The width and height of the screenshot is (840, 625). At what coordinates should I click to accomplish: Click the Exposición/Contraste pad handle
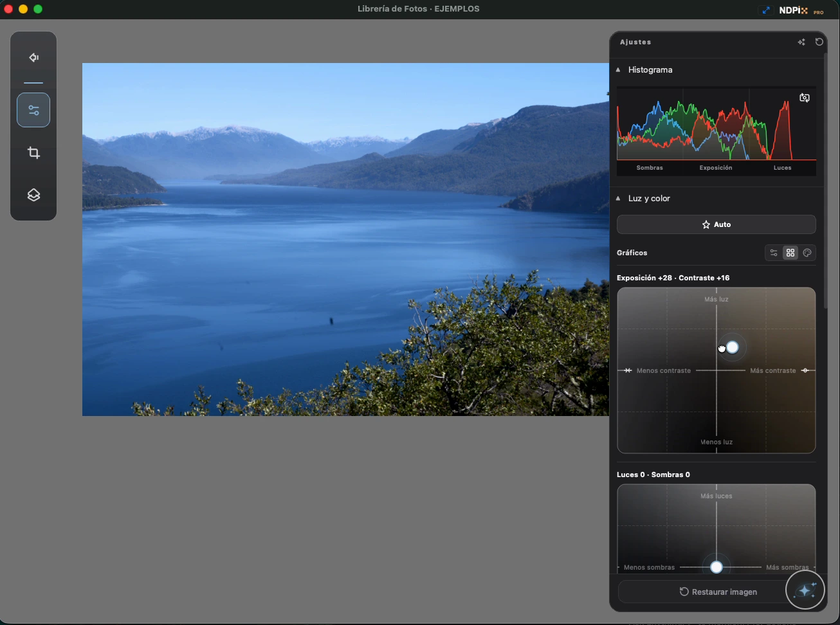pyautogui.click(x=733, y=348)
